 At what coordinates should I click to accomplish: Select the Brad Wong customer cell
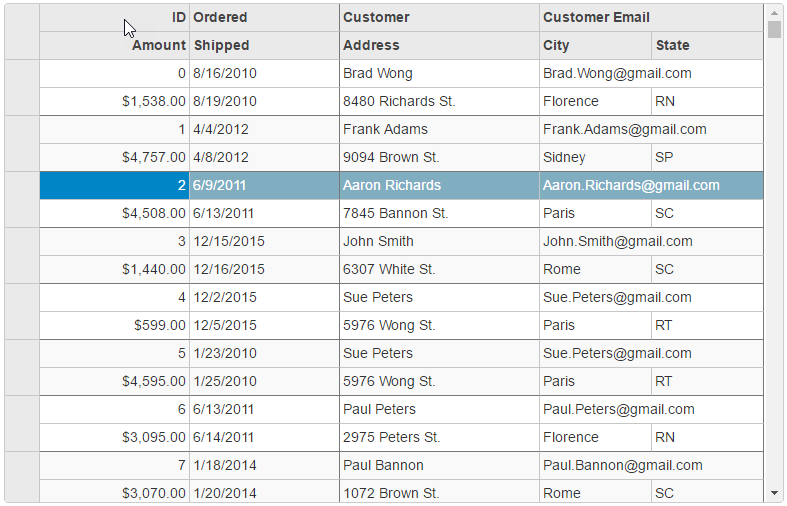pos(439,73)
